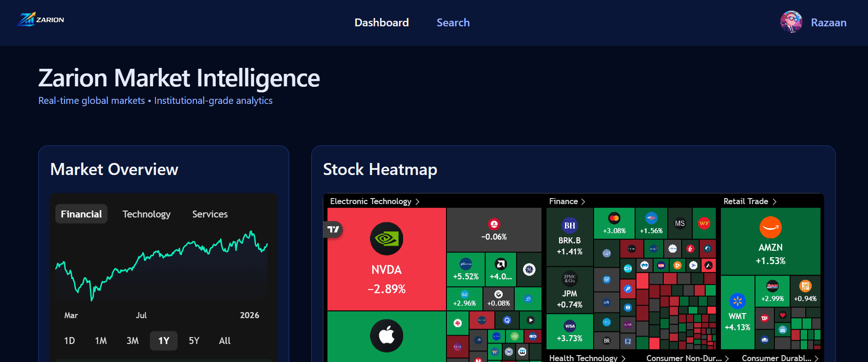Expand the Health Technology sector

tap(587, 358)
